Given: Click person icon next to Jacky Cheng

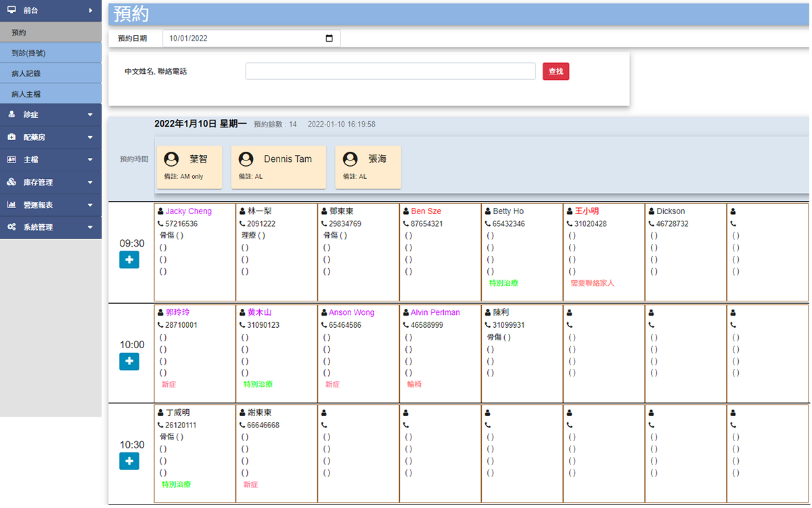Looking at the screenshot, I should (160, 211).
